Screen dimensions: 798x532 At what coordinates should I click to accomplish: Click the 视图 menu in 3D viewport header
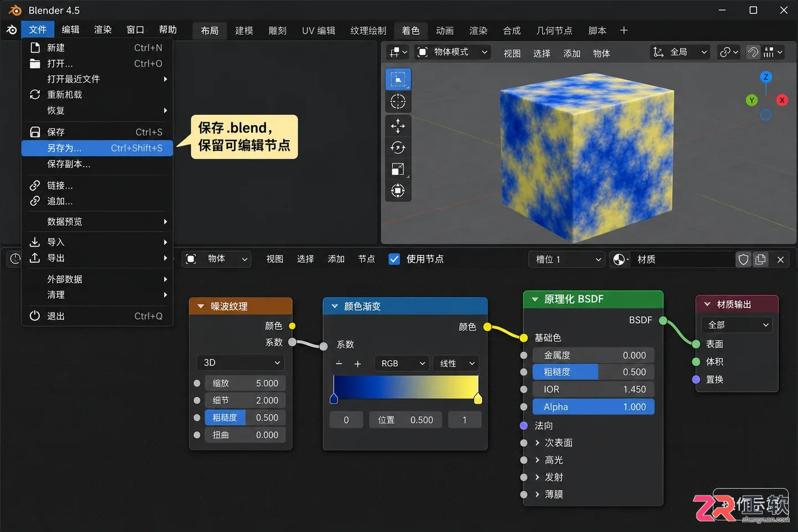tap(512, 53)
